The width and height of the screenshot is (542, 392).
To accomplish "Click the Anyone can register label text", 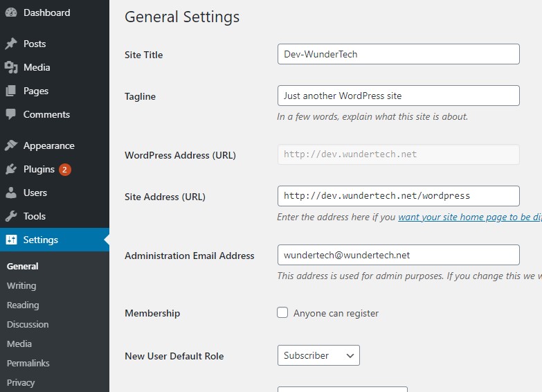I will click(336, 314).
